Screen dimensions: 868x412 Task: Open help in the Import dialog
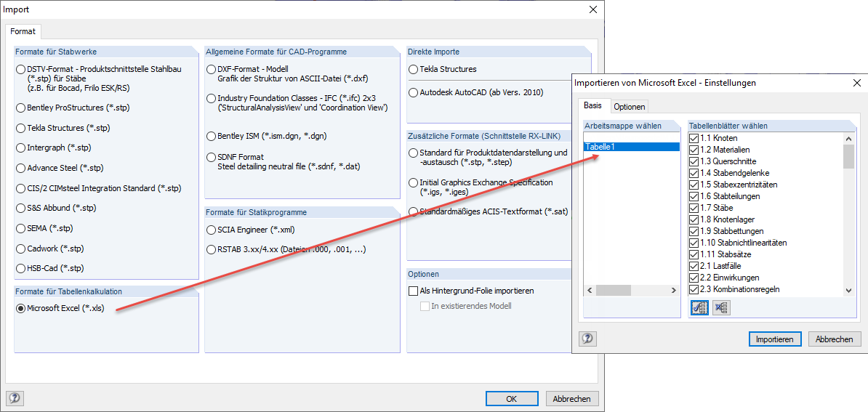click(15, 398)
